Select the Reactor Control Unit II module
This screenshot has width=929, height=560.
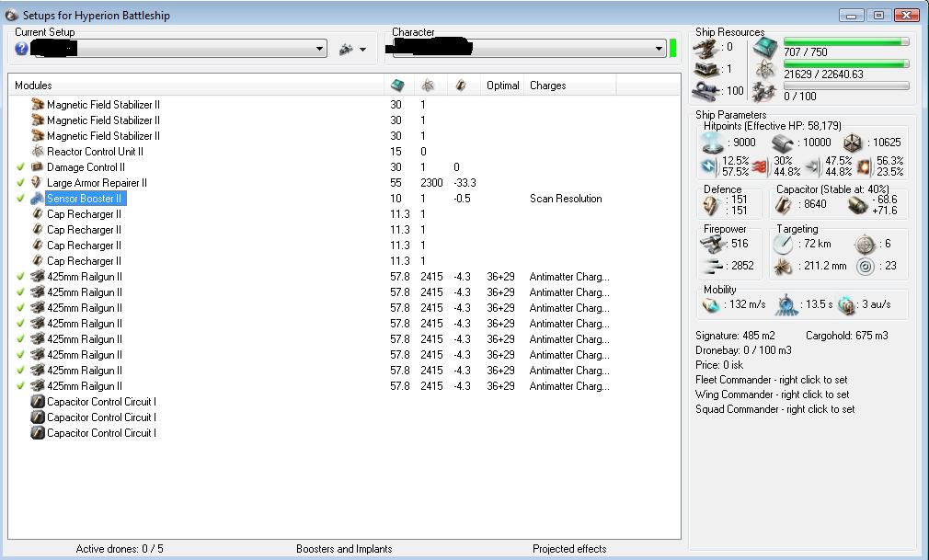pyautogui.click(x=95, y=152)
